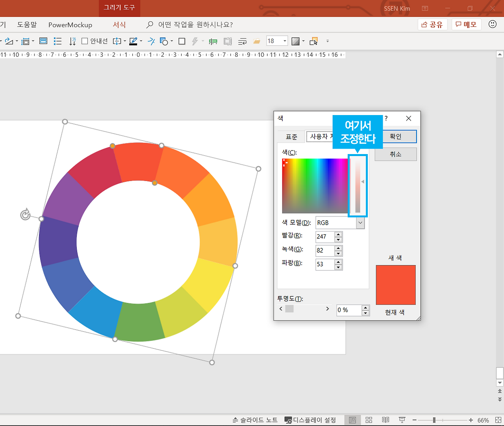Switch to the 표준 tab

click(x=291, y=137)
